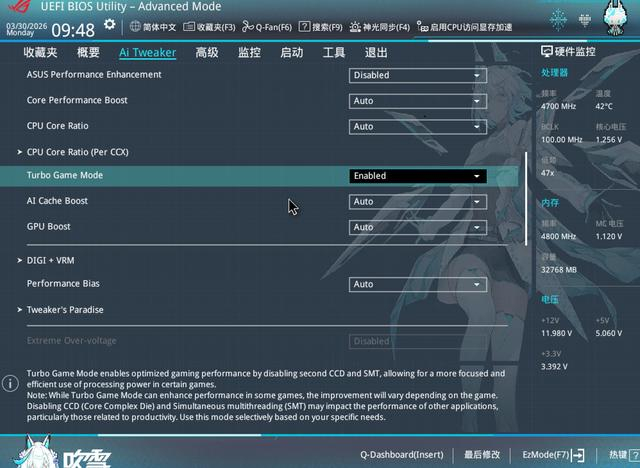Switch to the 监控 tab
The width and height of the screenshot is (640, 468).
tap(249, 53)
